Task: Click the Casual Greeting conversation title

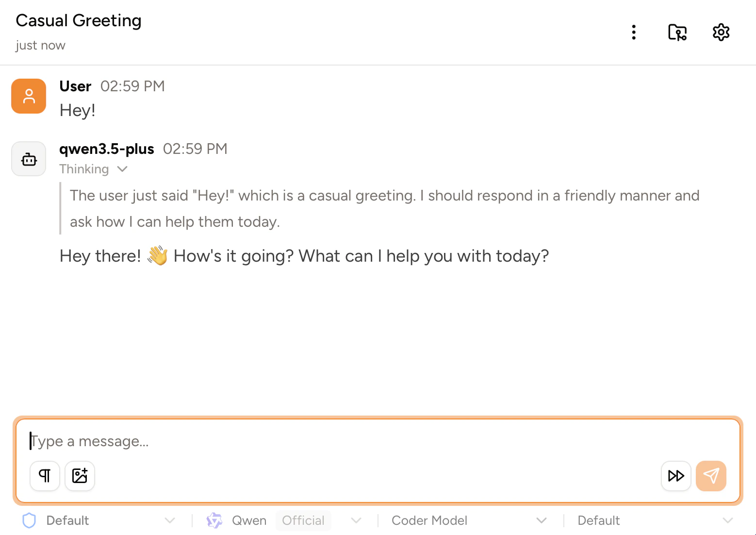Action: point(79,21)
